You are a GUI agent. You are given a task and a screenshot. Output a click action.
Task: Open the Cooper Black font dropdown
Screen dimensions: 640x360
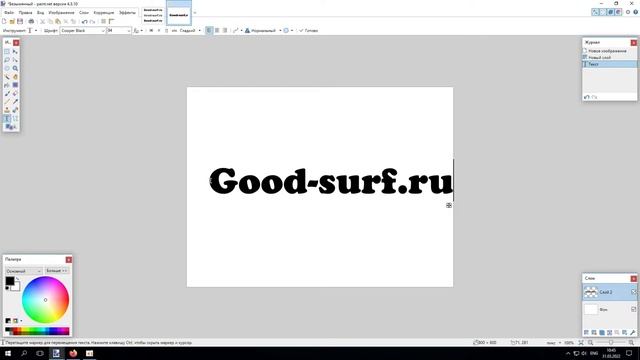click(x=83, y=31)
